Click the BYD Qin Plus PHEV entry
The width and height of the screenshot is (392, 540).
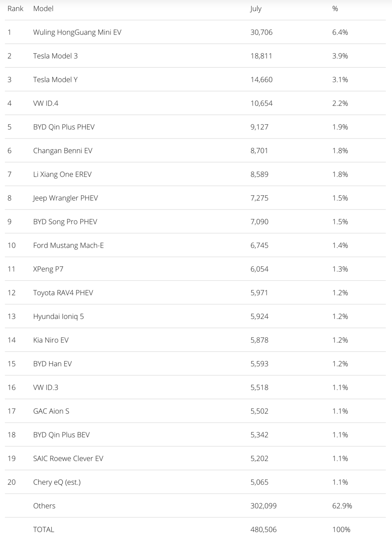click(x=64, y=127)
